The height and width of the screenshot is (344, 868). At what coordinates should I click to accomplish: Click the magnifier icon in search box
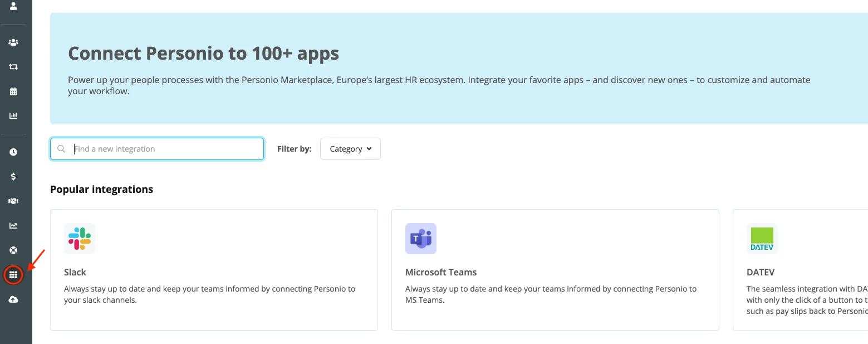pyautogui.click(x=62, y=149)
